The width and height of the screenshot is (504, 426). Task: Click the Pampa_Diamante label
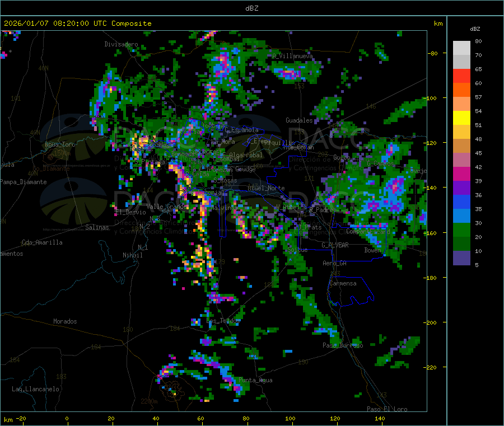point(24,182)
